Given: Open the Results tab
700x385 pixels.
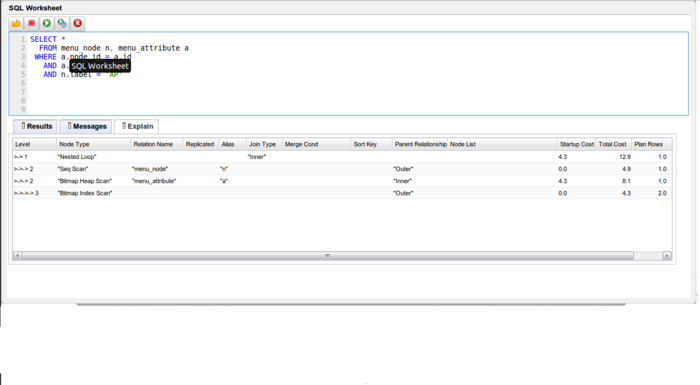Looking at the screenshot, I should click(35, 126).
